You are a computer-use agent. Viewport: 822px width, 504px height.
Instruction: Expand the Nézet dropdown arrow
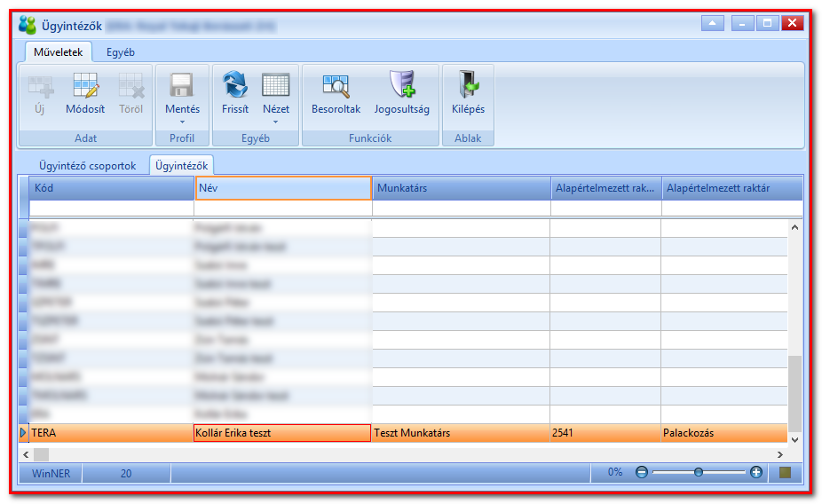pos(276,122)
